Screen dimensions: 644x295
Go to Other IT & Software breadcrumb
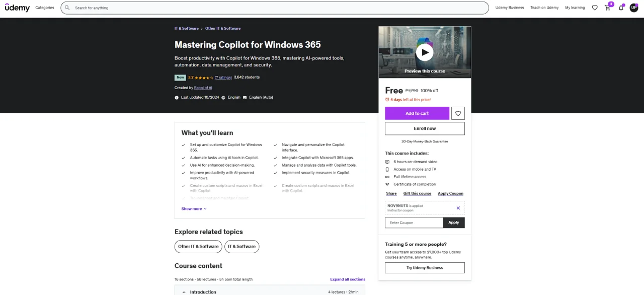tap(223, 28)
